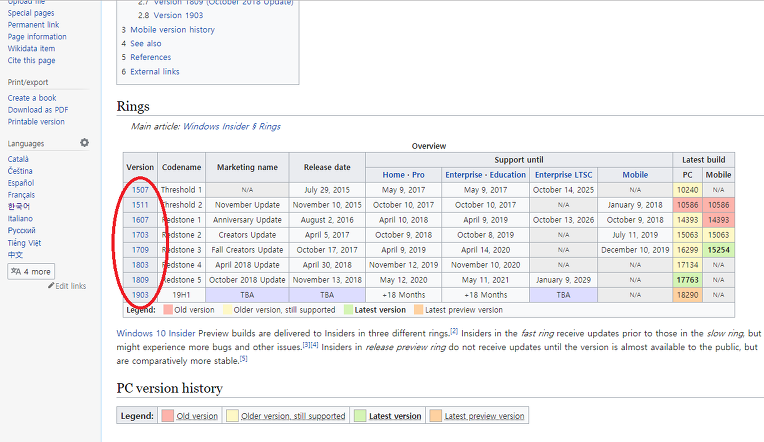The image size is (764, 442).
Task: Open version 1703 link
Action: tap(140, 235)
